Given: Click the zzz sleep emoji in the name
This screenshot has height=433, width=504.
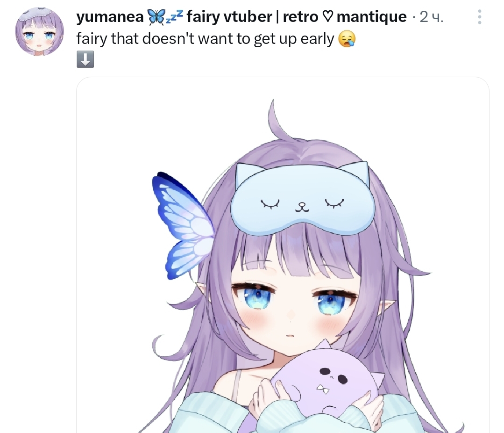Looking at the screenshot, I should click(175, 17).
